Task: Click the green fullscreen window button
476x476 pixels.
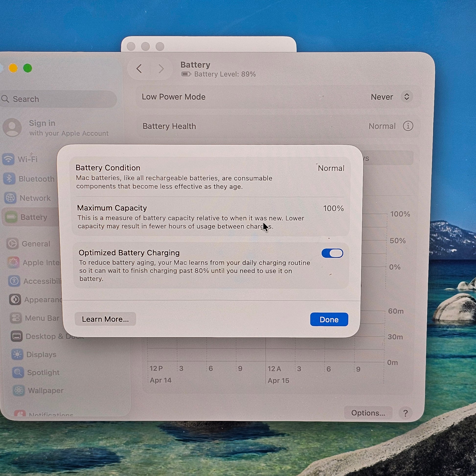Action: 28,68
